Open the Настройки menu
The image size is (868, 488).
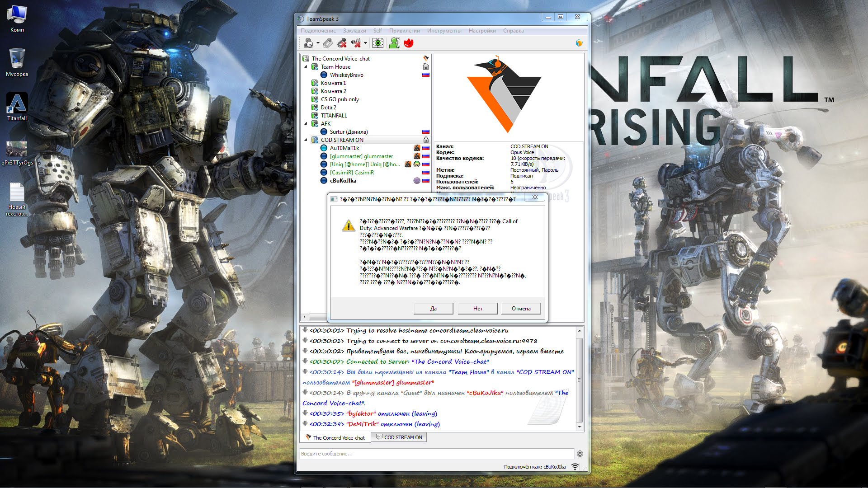[x=482, y=31]
